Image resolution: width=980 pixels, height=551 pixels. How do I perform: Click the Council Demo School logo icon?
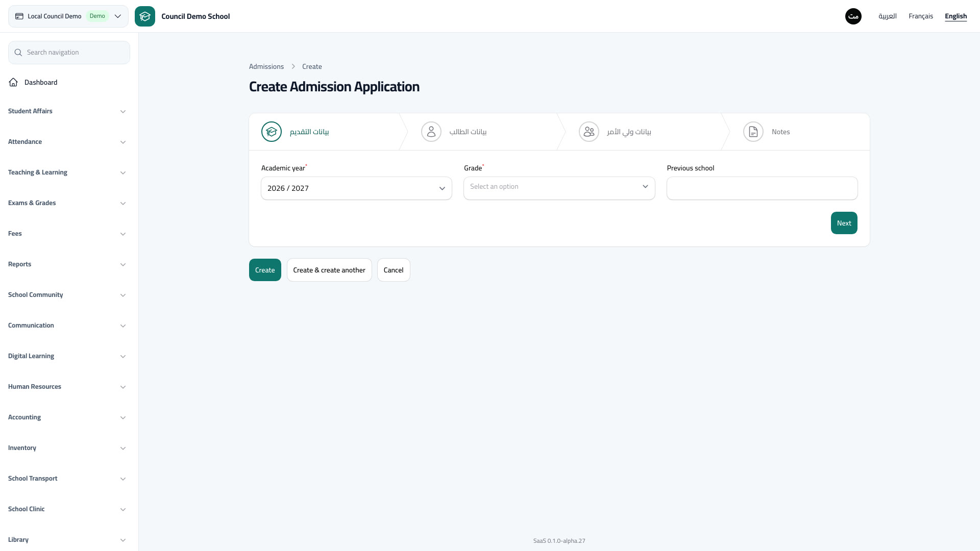[x=145, y=16]
